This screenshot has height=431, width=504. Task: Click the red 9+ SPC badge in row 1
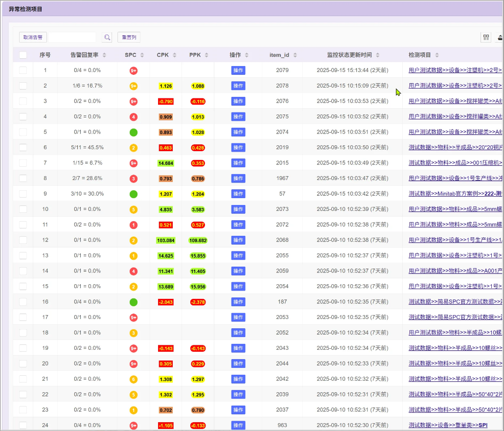(x=134, y=70)
